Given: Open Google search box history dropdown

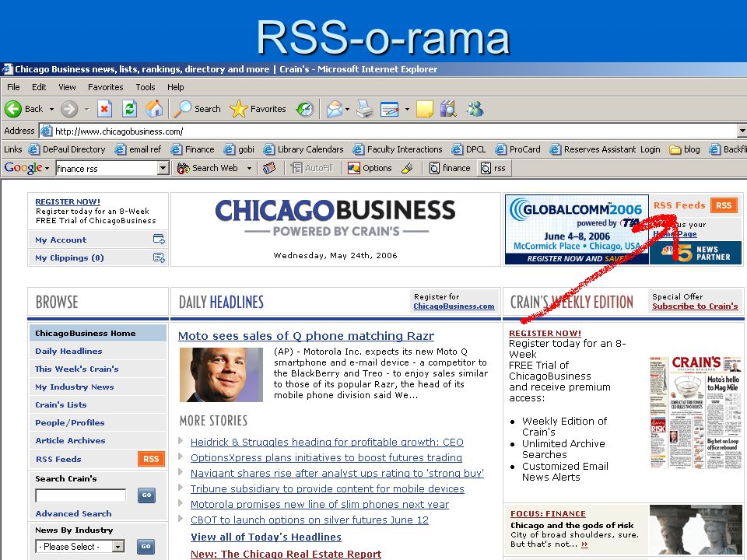Looking at the screenshot, I should (163, 168).
